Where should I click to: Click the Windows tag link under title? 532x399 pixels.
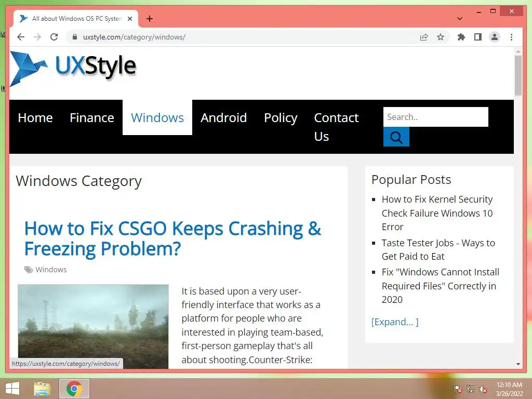(51, 270)
